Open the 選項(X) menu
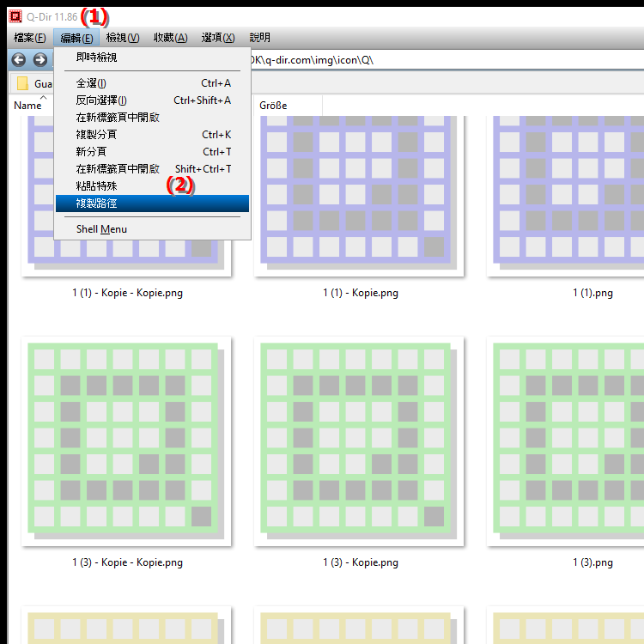The width and height of the screenshot is (644, 644). (x=218, y=38)
